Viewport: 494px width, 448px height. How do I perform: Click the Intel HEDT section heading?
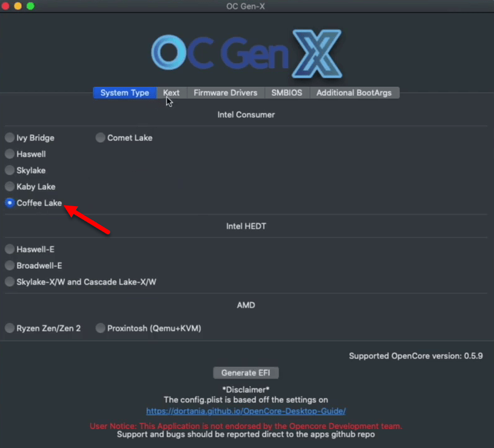tap(246, 226)
